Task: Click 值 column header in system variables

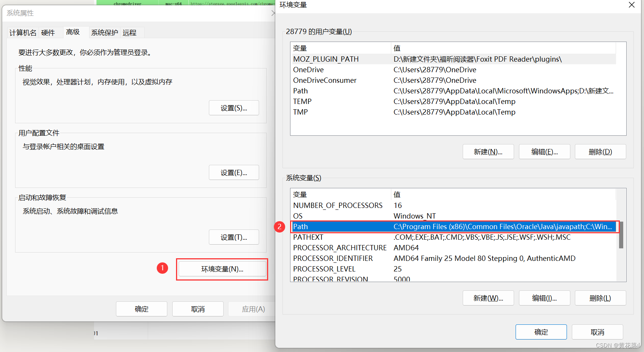Action: pyautogui.click(x=503, y=194)
